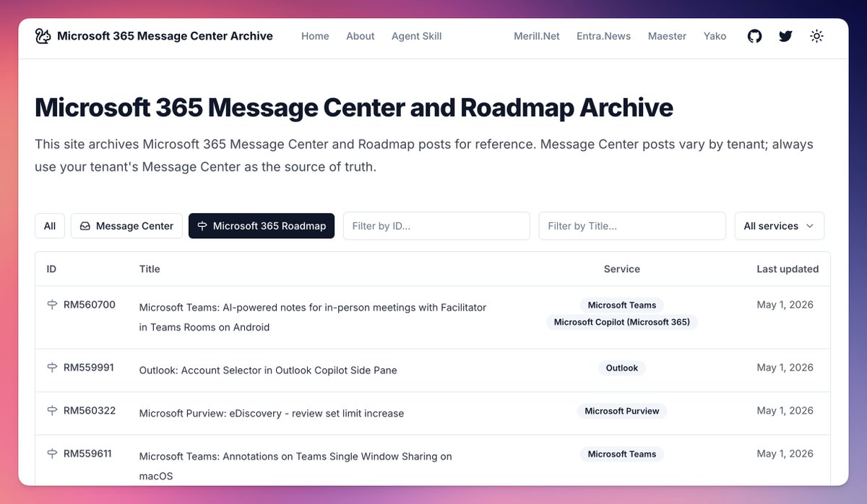Viewport: 867px width, 504px height.
Task: Toggle light/dark theme sun icon
Action: 816,36
